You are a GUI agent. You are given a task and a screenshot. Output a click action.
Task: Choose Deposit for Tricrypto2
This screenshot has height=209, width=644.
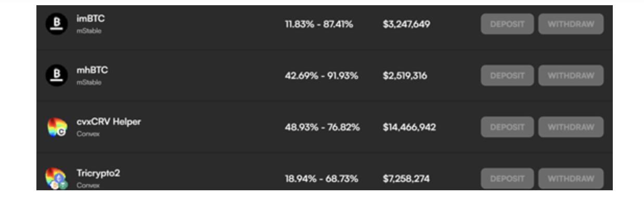coord(507,178)
